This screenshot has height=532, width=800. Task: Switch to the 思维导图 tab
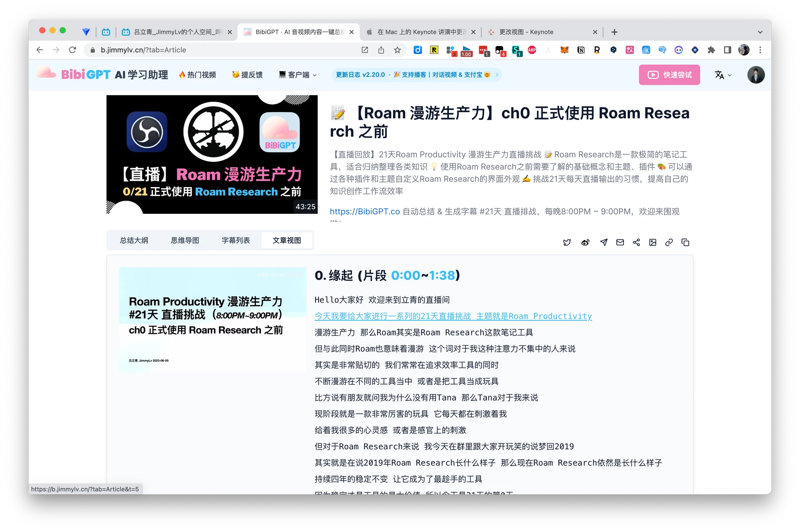[185, 240]
